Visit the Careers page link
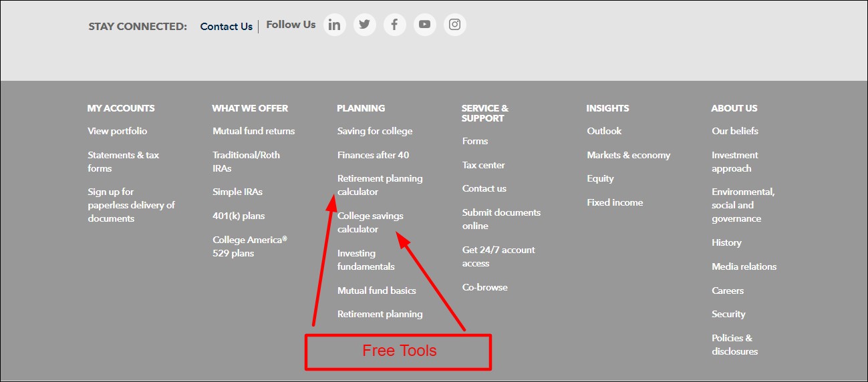 click(727, 291)
